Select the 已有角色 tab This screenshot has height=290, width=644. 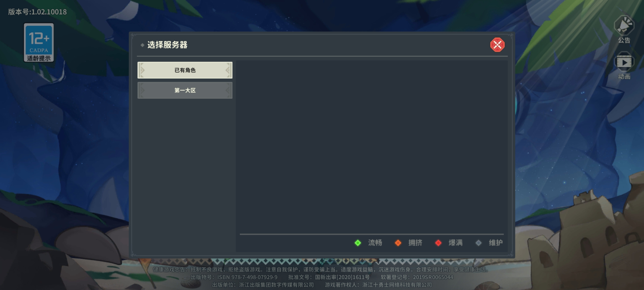185,70
